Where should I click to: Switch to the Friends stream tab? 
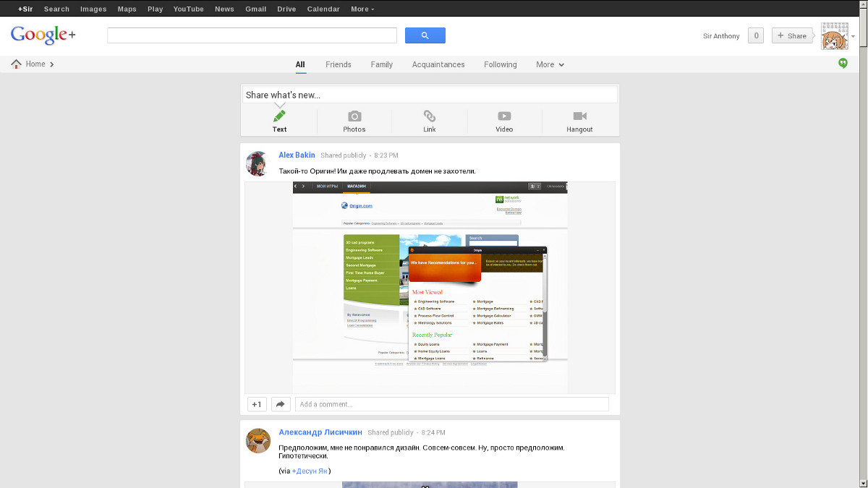point(339,64)
